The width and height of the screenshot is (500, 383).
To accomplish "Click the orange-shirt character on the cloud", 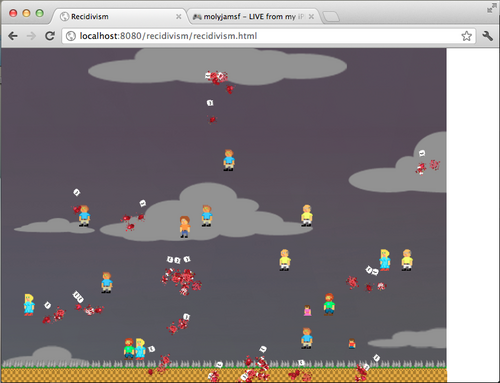I will 185,227.
